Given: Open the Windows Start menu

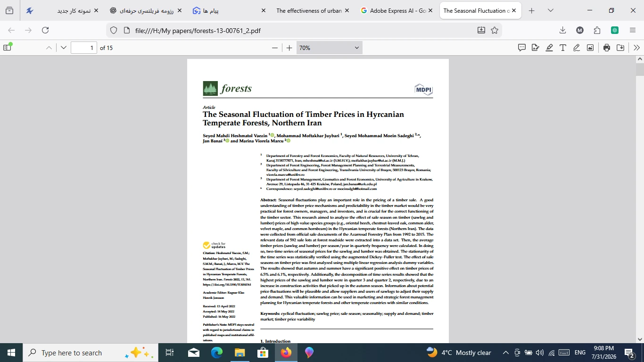Looking at the screenshot, I should 11,353.
